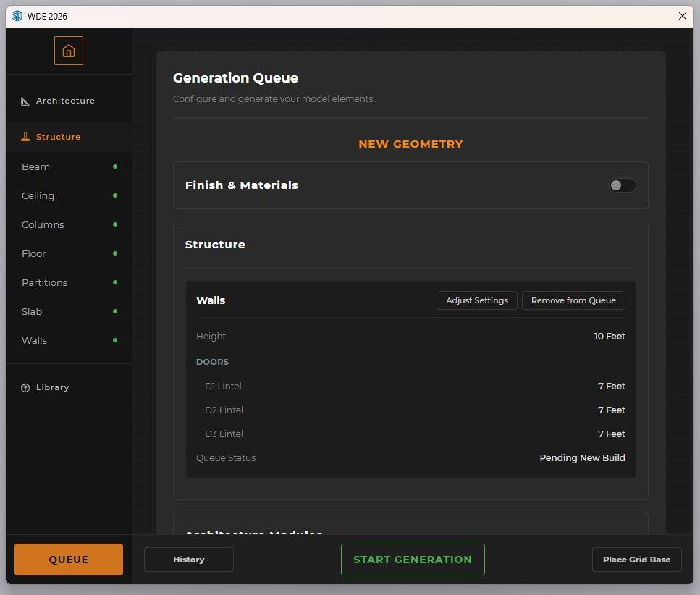
Task: Select Partitions in the sidebar
Action: (x=69, y=282)
